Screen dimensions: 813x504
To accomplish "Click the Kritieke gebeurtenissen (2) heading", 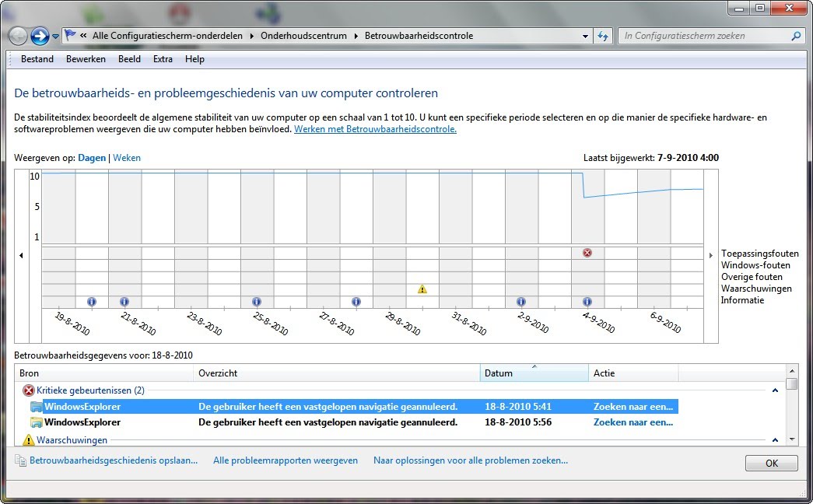I will [x=90, y=390].
